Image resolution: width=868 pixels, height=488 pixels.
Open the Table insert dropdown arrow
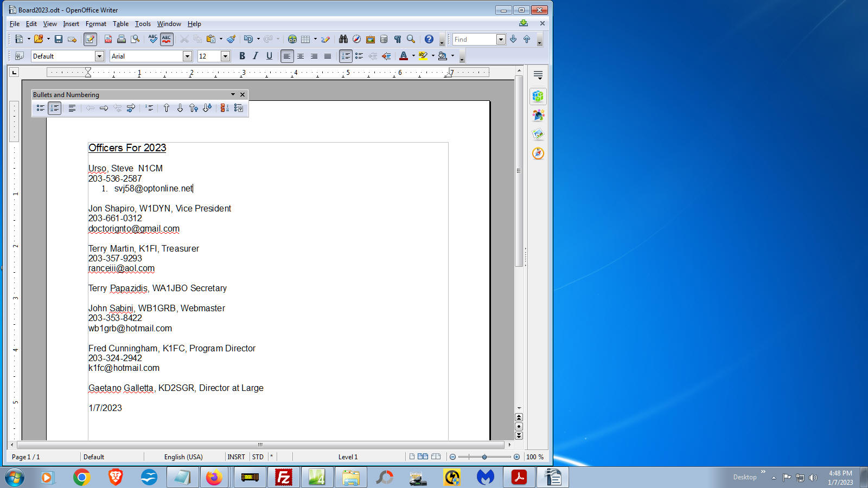pos(315,39)
